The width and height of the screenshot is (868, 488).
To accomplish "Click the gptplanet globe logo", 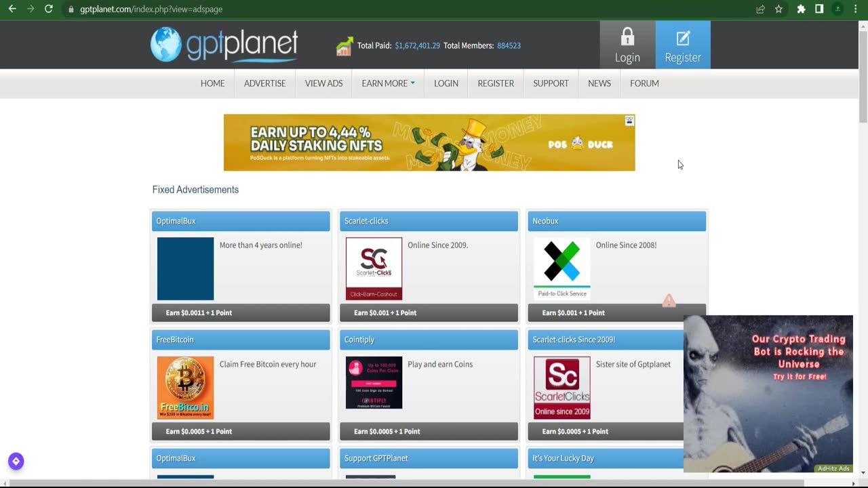I will click(166, 44).
